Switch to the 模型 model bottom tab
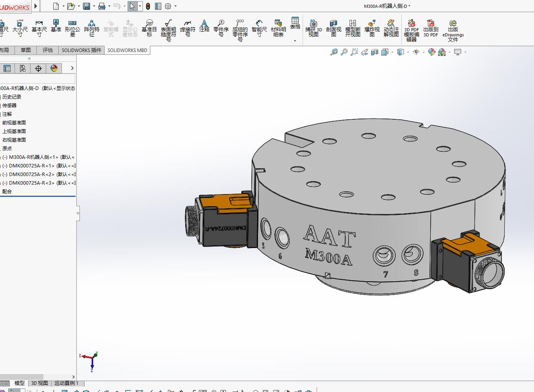Viewport: 534px width, 392px height. (20, 383)
